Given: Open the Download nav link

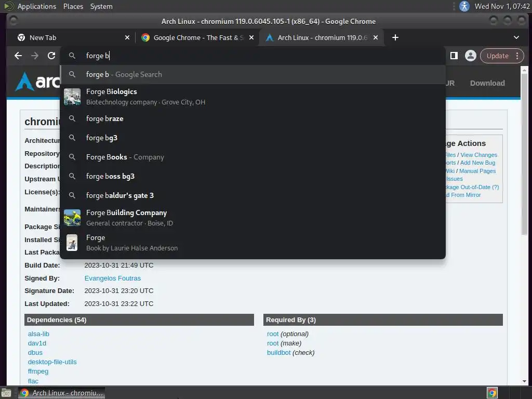Looking at the screenshot, I should coord(487,83).
